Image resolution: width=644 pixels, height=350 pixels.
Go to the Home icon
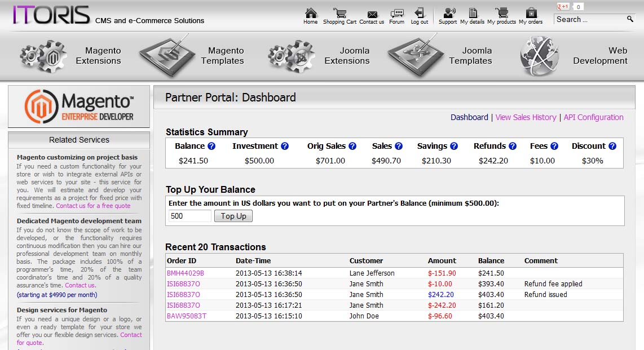click(x=311, y=13)
